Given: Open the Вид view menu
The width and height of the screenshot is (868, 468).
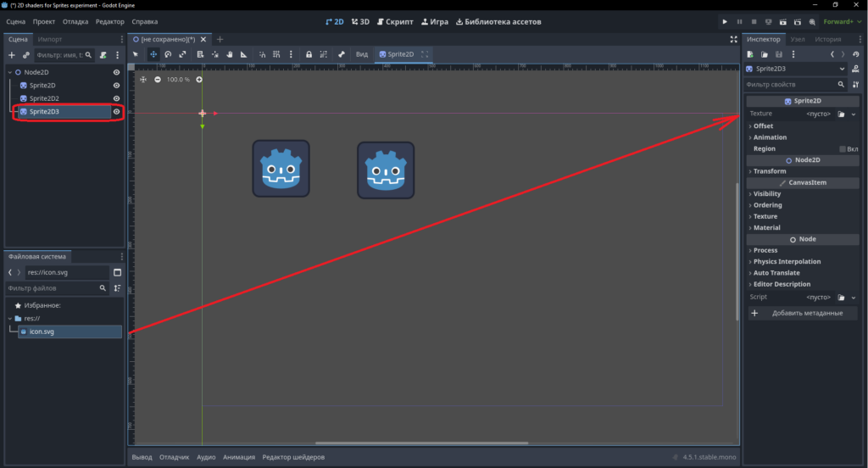Looking at the screenshot, I should pyautogui.click(x=361, y=54).
